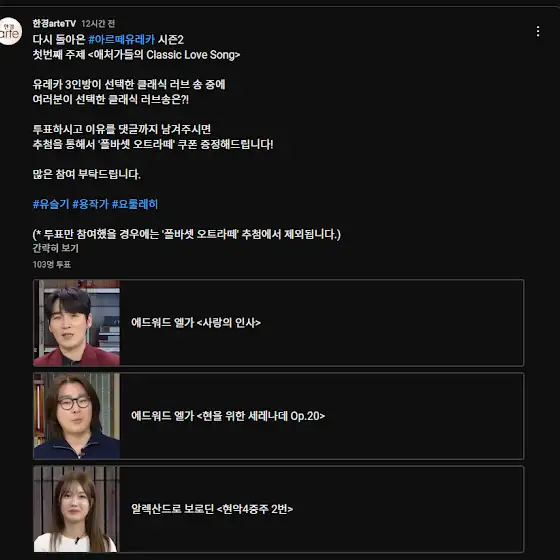Image resolution: width=560 pixels, height=560 pixels.
Task: Click the long-haired woman poll thumbnail
Action: coord(77,509)
